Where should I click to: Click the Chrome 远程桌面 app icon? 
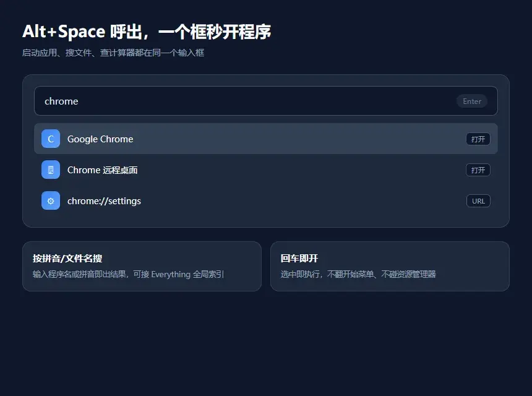(51, 170)
